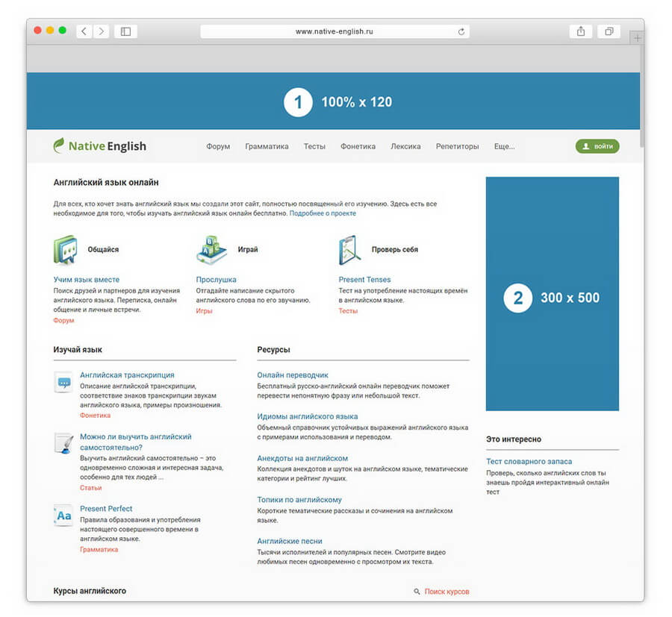This screenshot has width=672, height=617.
Task: Open the Safari share icon
Action: 581,31
